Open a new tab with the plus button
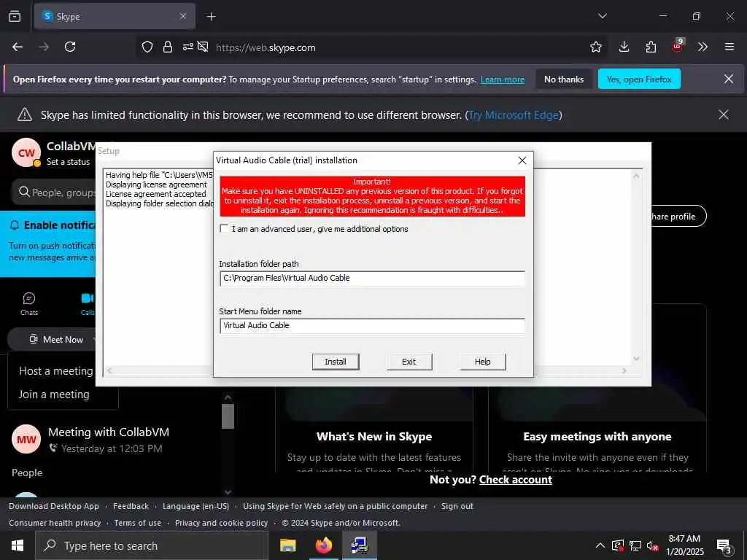This screenshot has height=560, width=747. (211, 17)
